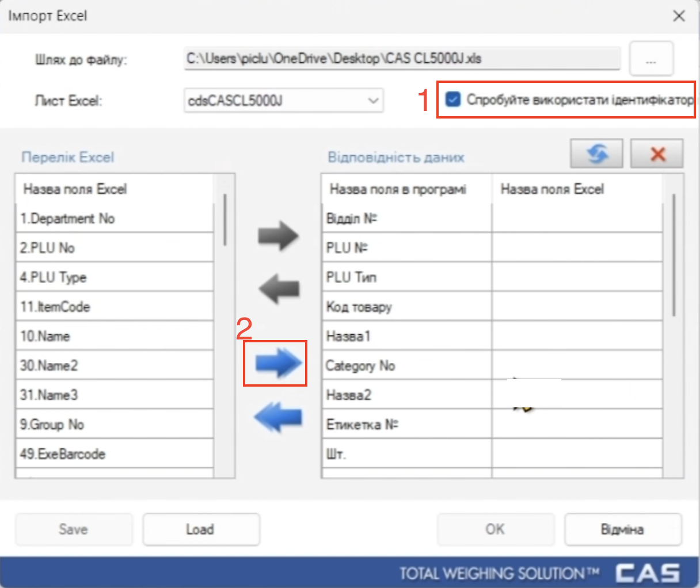Click the blue refresh mapping icon
This screenshot has height=588, width=700.
coord(596,154)
